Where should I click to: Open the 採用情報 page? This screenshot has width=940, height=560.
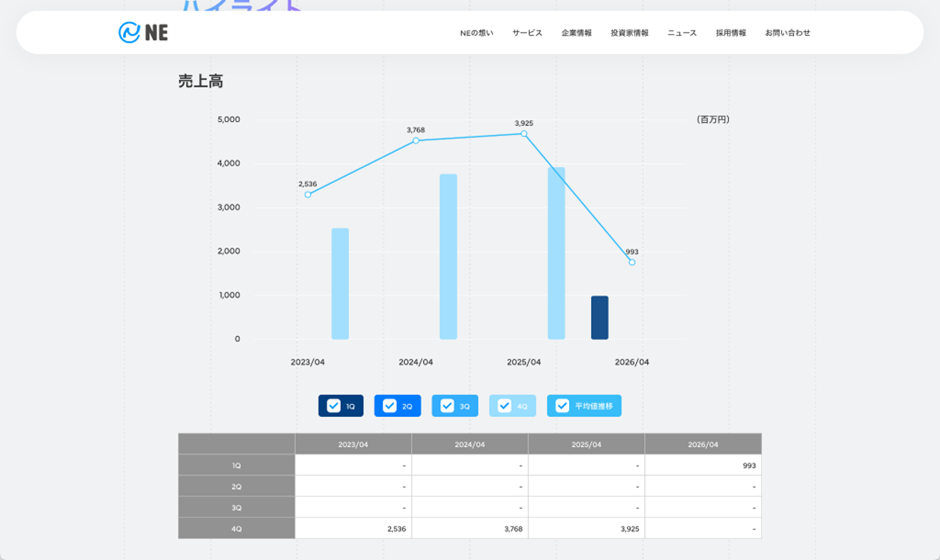tap(730, 33)
